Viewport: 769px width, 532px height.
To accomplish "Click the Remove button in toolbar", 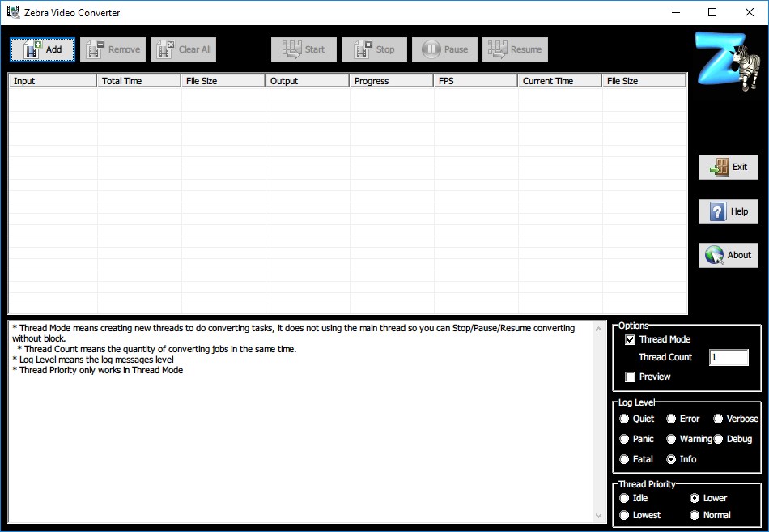I will 113,49.
